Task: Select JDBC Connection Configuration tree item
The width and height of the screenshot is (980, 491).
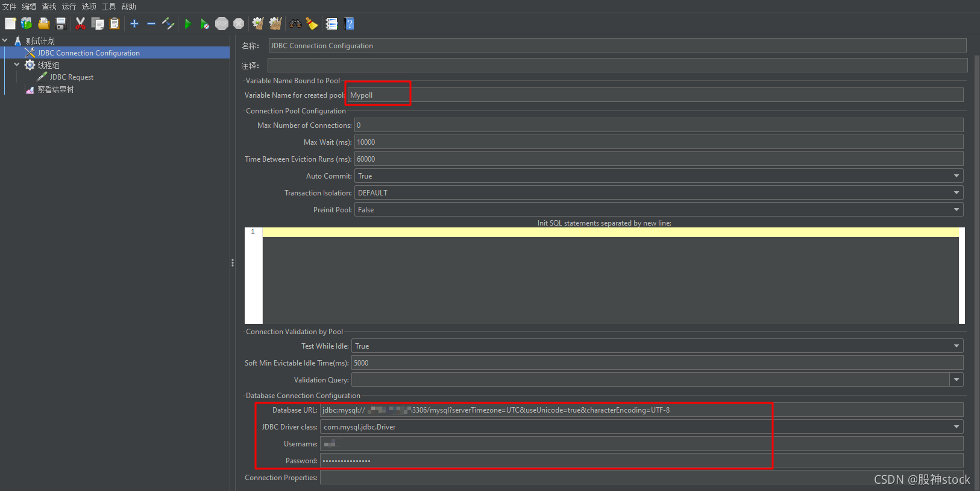Action: [x=89, y=53]
